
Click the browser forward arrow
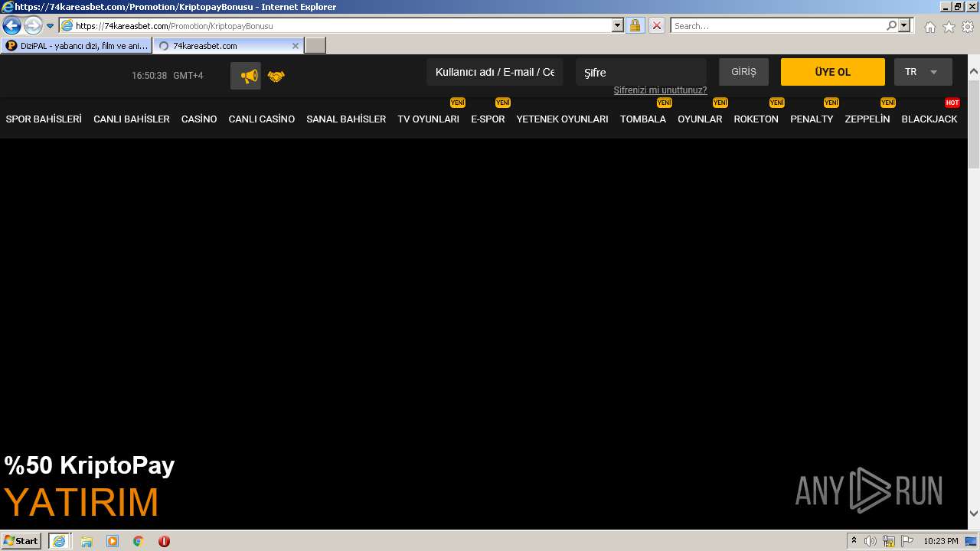pyautogui.click(x=33, y=25)
